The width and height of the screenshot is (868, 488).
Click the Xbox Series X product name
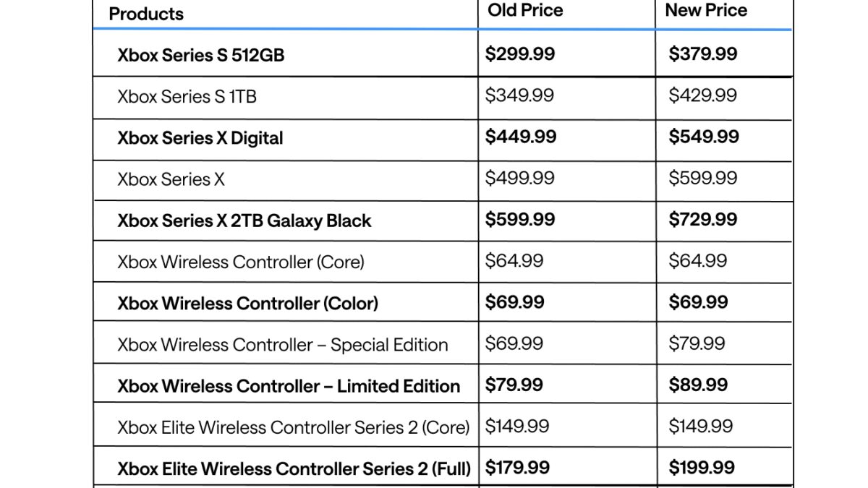pyautogui.click(x=171, y=179)
